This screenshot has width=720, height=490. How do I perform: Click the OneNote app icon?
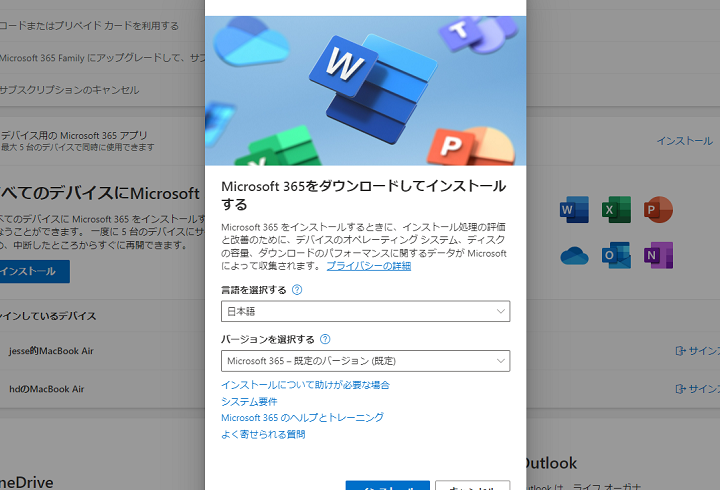coord(658,256)
